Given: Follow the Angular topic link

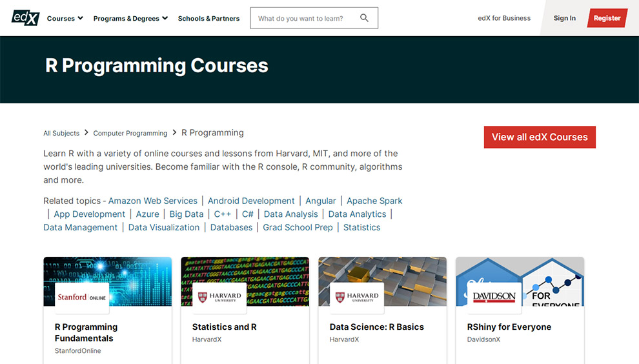Looking at the screenshot, I should (x=321, y=201).
